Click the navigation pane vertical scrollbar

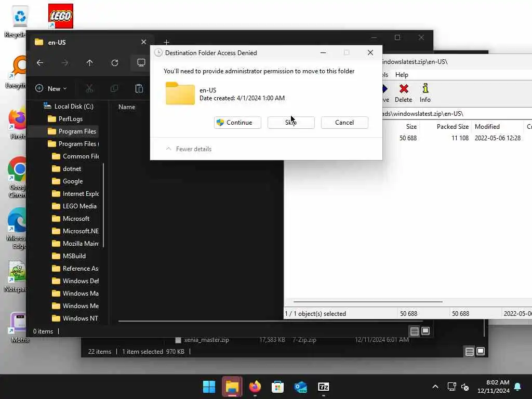tap(103, 205)
